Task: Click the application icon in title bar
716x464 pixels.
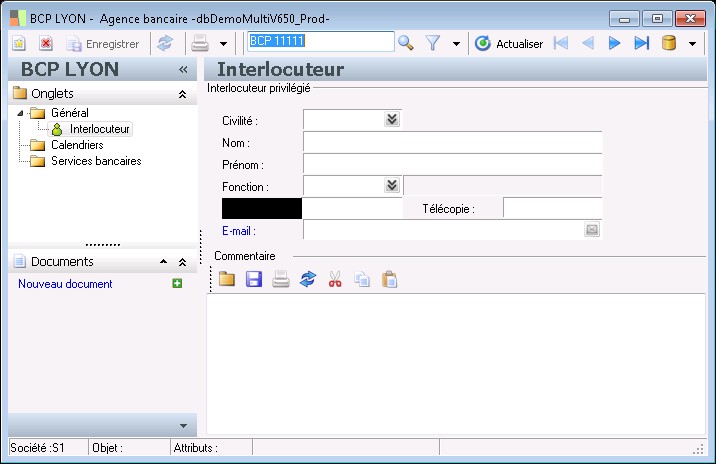Action: click(x=18, y=18)
